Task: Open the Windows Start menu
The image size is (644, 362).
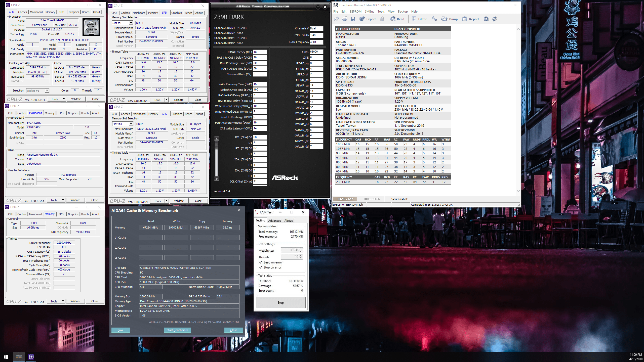Action: coord(6,357)
